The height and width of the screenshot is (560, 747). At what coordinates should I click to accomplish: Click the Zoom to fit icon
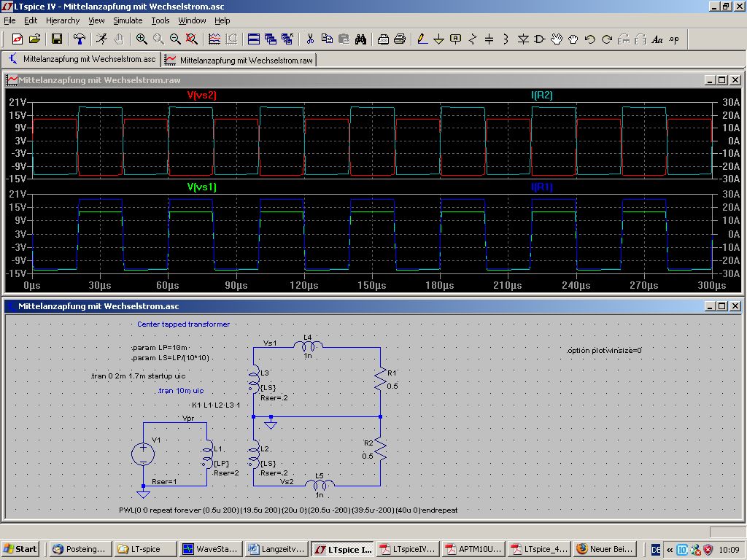pos(192,39)
